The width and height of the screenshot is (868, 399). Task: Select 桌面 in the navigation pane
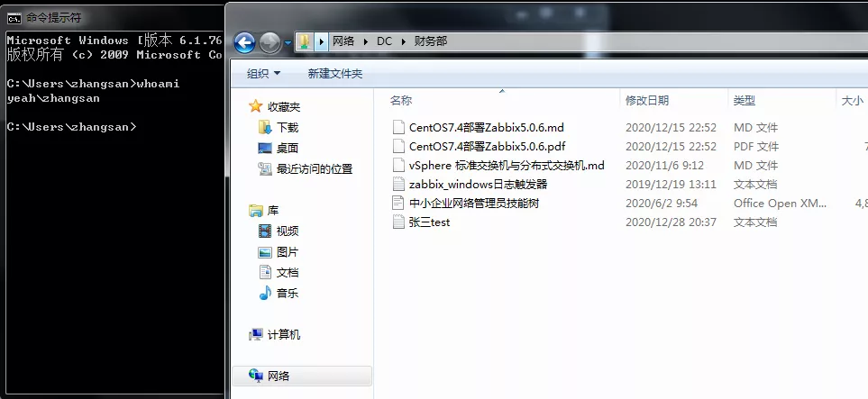coord(287,148)
